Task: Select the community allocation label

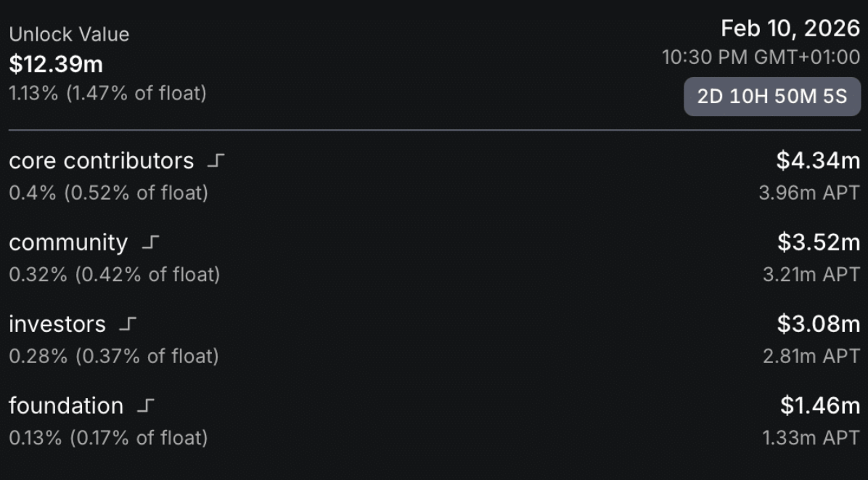Action: tap(68, 243)
